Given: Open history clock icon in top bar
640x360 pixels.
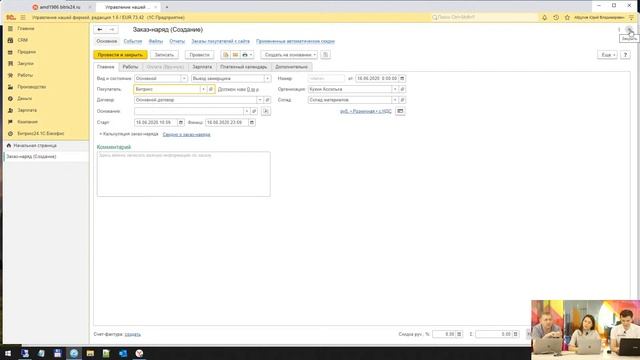Looking at the screenshot, I should (x=556, y=18).
